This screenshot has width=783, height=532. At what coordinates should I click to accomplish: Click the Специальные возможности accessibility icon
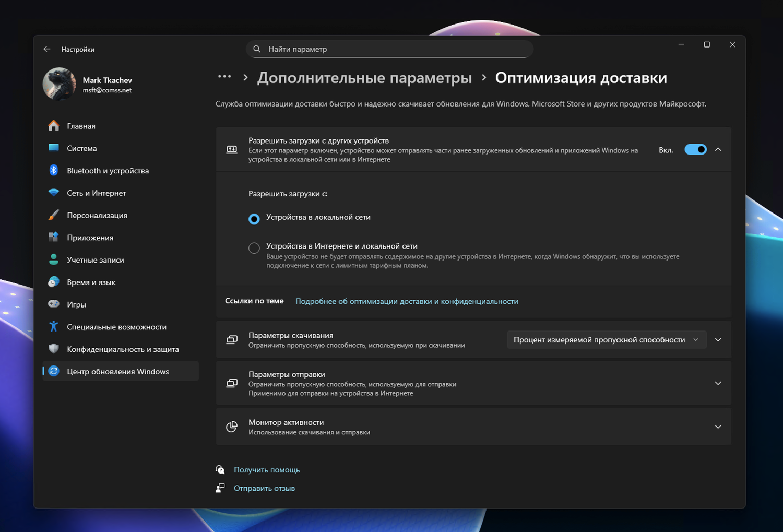(54, 327)
